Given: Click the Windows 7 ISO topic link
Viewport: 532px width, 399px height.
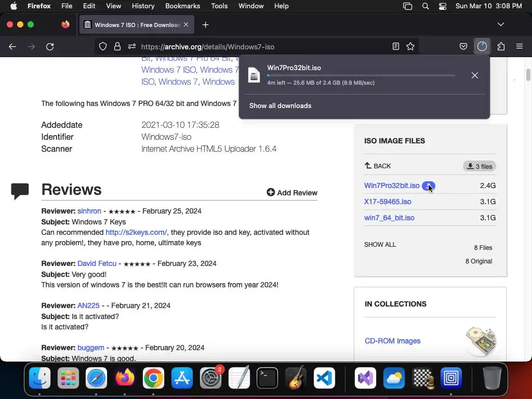Looking at the screenshot, I should (169, 70).
